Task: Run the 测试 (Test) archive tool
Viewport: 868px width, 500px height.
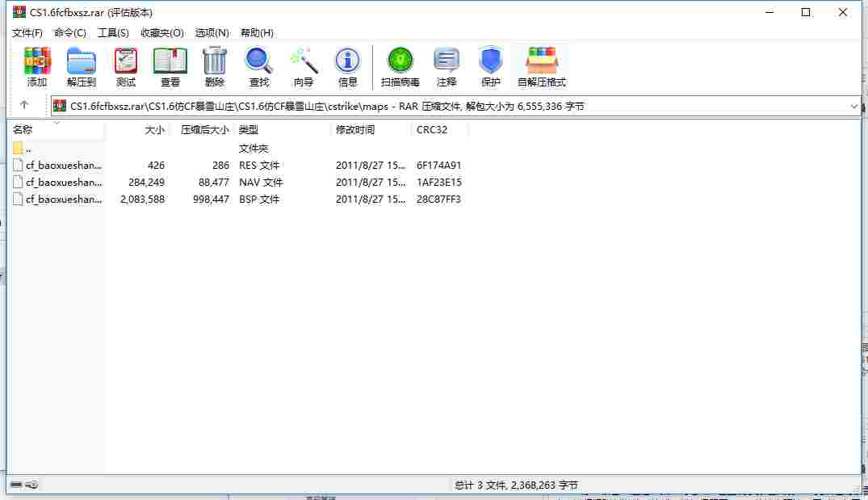Action: click(x=126, y=66)
